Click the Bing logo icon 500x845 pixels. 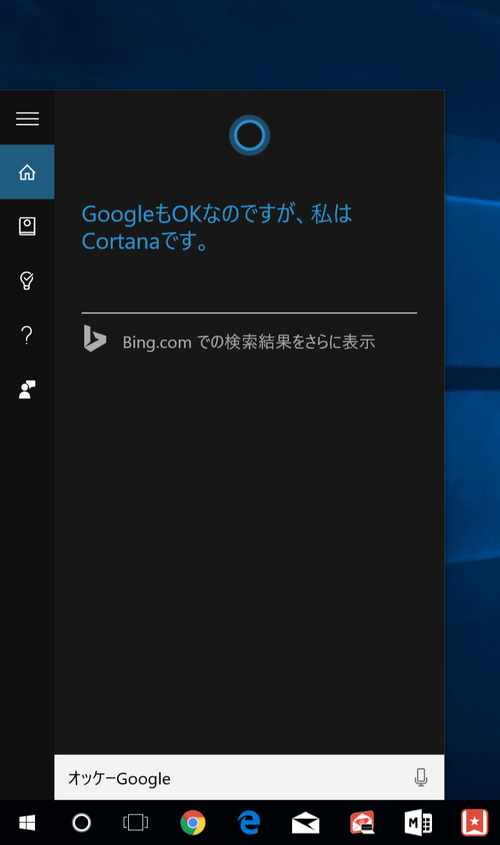point(95,338)
